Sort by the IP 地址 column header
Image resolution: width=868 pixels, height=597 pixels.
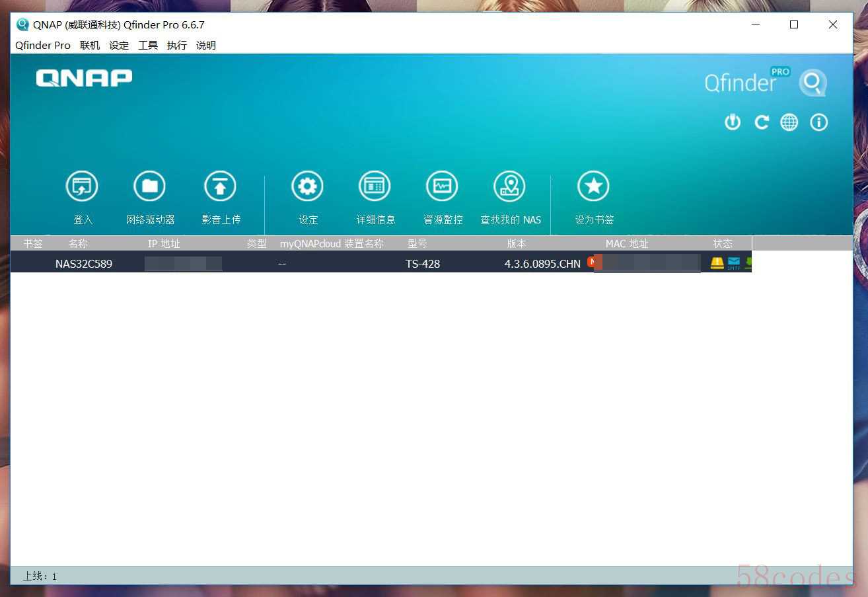(x=164, y=244)
